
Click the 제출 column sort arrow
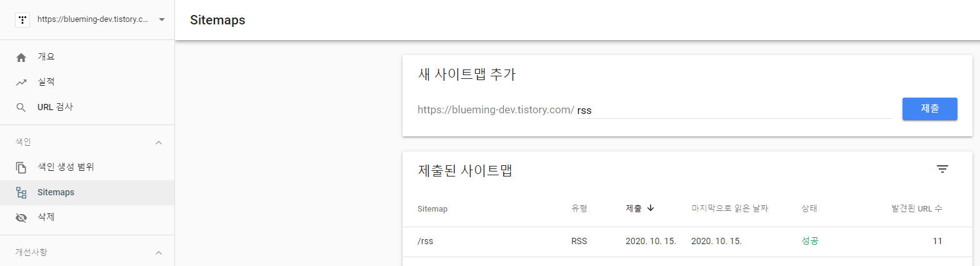[x=651, y=208]
